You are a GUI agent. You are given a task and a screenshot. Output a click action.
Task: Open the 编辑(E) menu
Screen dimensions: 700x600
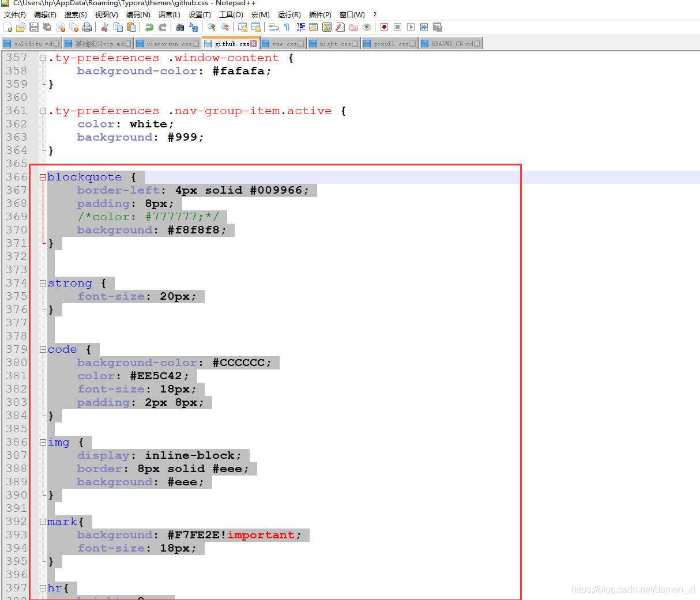pyautogui.click(x=45, y=14)
